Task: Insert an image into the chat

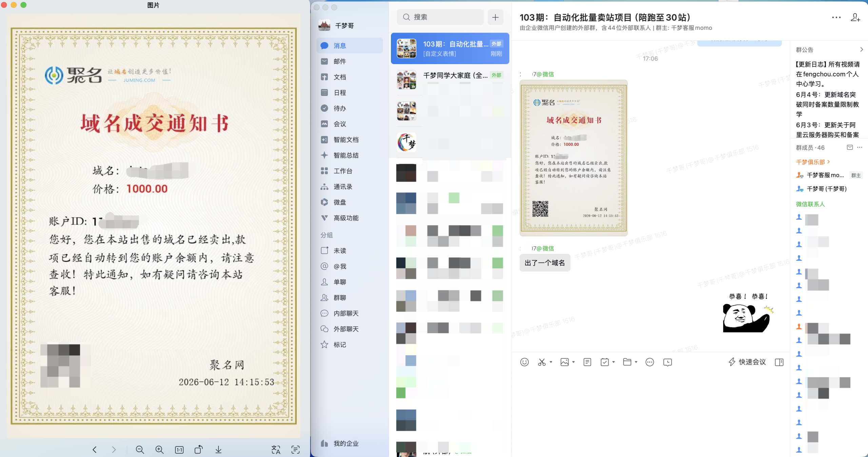Action: pos(565,362)
